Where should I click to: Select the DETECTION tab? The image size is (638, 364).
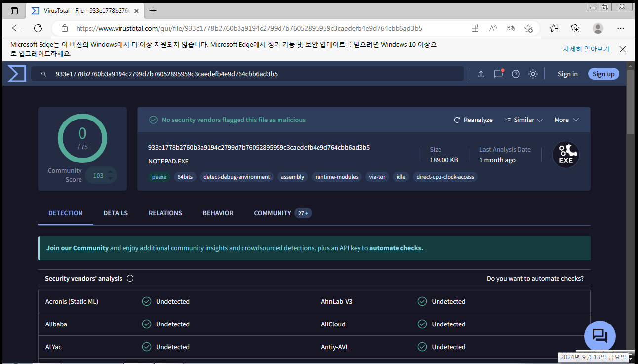(66, 213)
